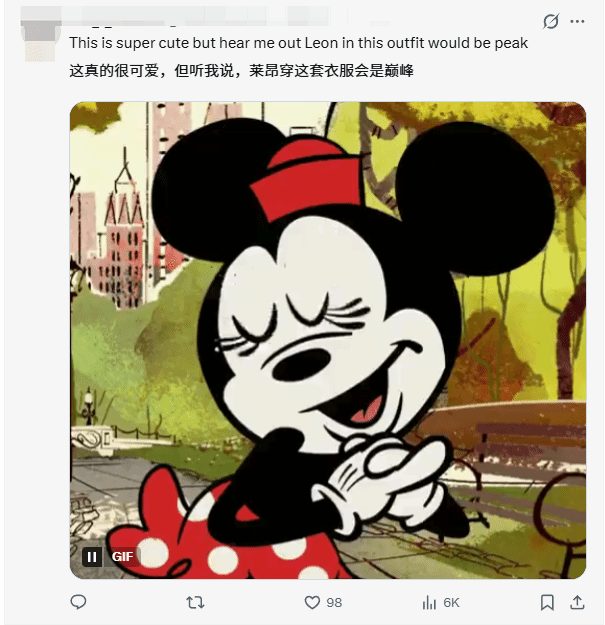Repost this post with the retweet icon
Image resolution: width=605 pixels, height=625 pixels.
(x=195, y=602)
